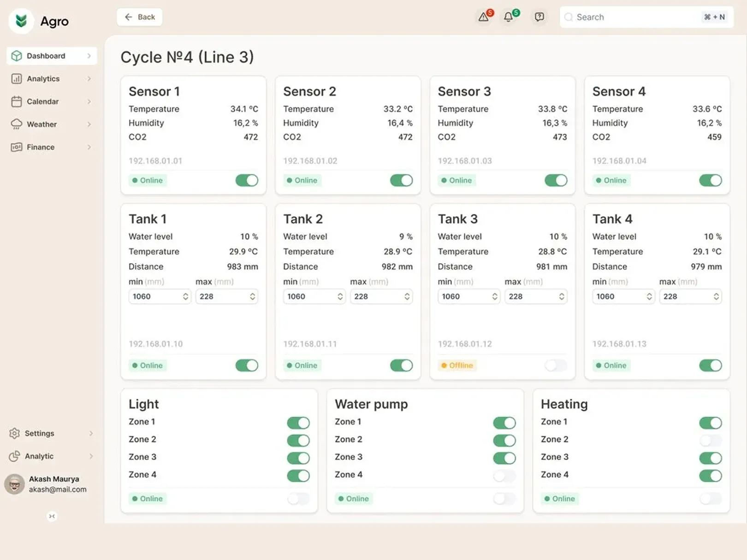The width and height of the screenshot is (747, 560).
Task: Open the Calendar menu item
Action: [52, 101]
